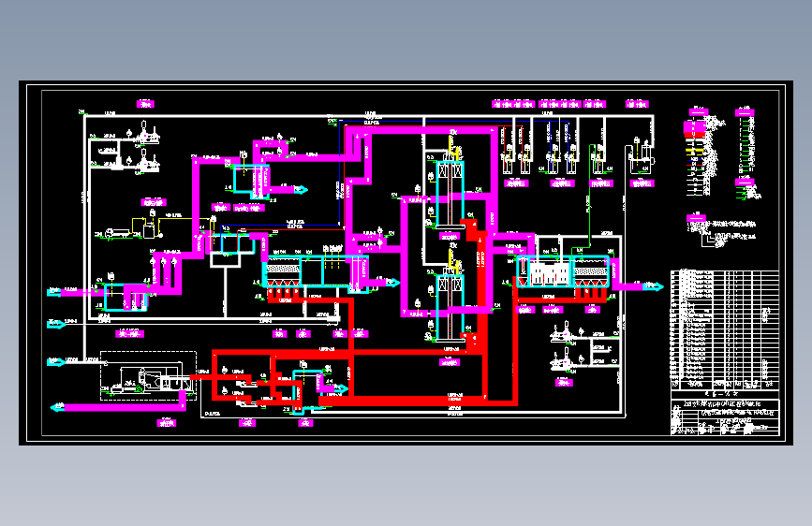Select the upper tower with crossed boxes
Image resolution: width=812 pixels, height=526 pixels.
click(450, 194)
